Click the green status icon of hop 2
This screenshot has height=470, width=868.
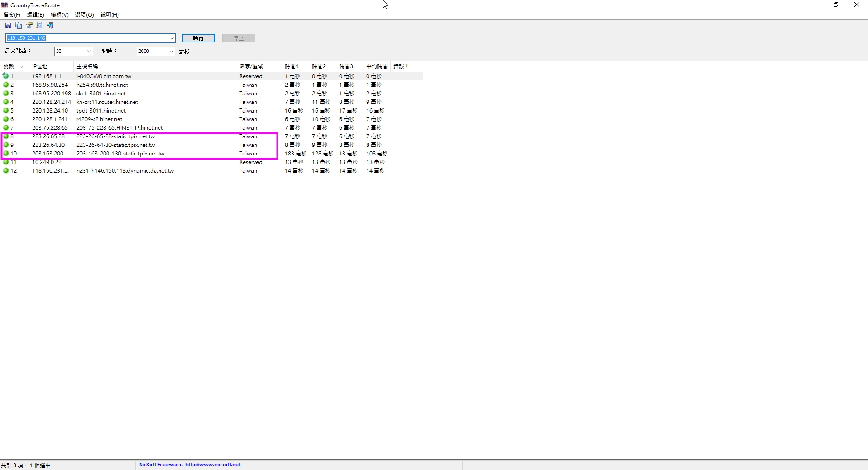pyautogui.click(x=6, y=85)
